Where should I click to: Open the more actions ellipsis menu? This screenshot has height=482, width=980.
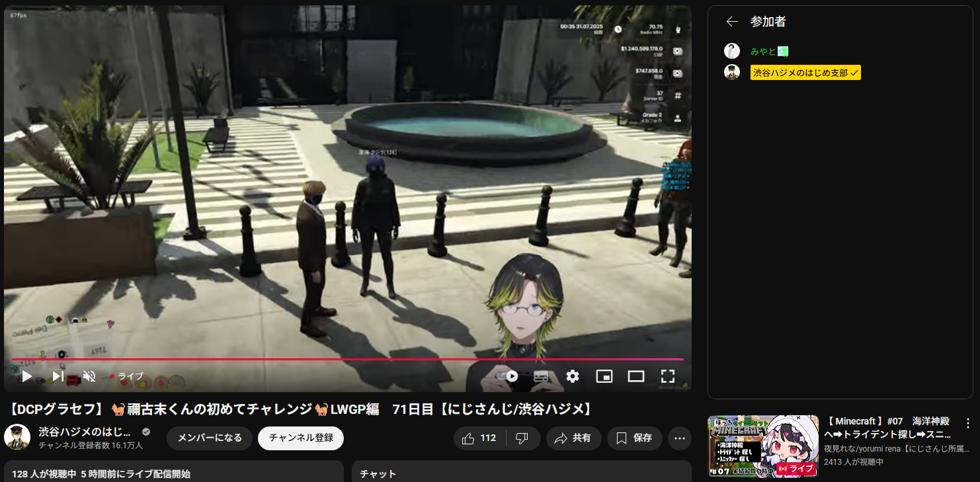679,438
